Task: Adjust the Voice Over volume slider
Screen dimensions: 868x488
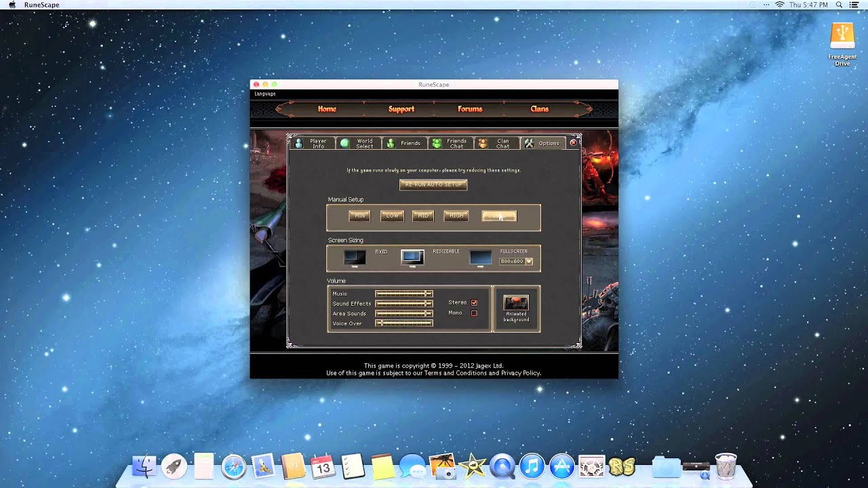Action: click(404, 323)
